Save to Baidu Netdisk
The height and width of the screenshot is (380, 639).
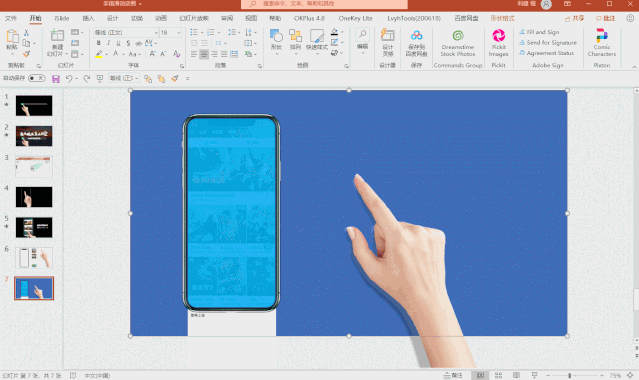tap(416, 43)
